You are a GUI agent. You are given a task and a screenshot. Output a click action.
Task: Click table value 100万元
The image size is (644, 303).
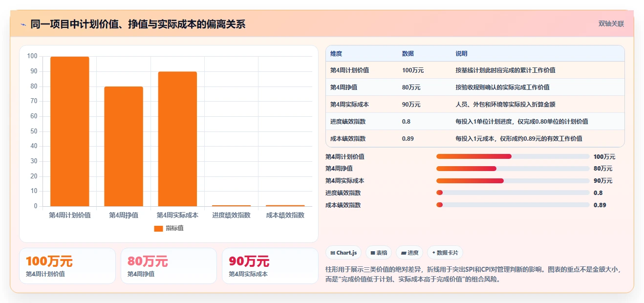[x=413, y=70]
